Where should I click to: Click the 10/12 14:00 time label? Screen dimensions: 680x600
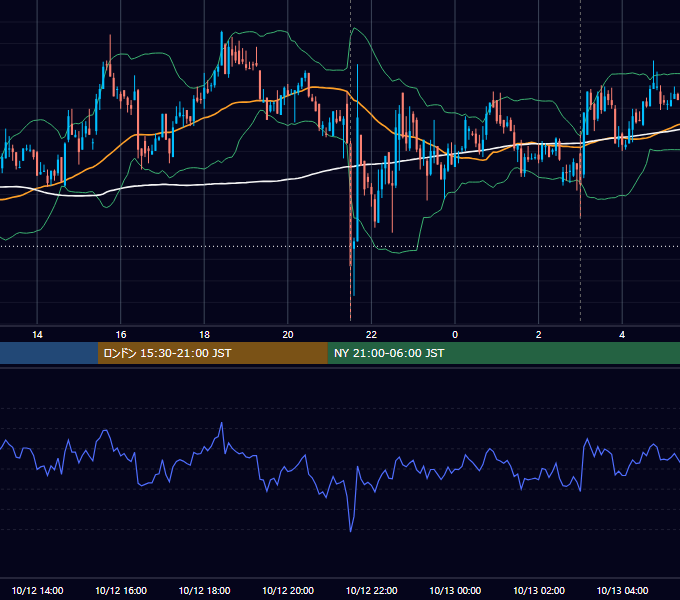37,590
